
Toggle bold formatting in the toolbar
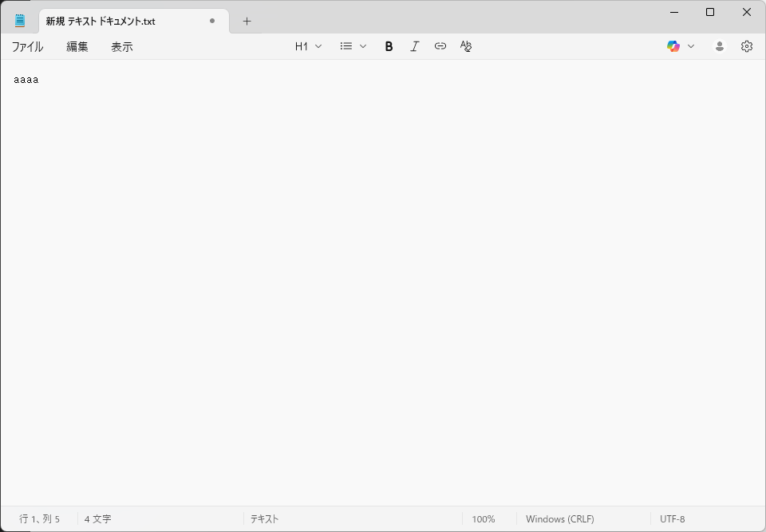click(389, 46)
